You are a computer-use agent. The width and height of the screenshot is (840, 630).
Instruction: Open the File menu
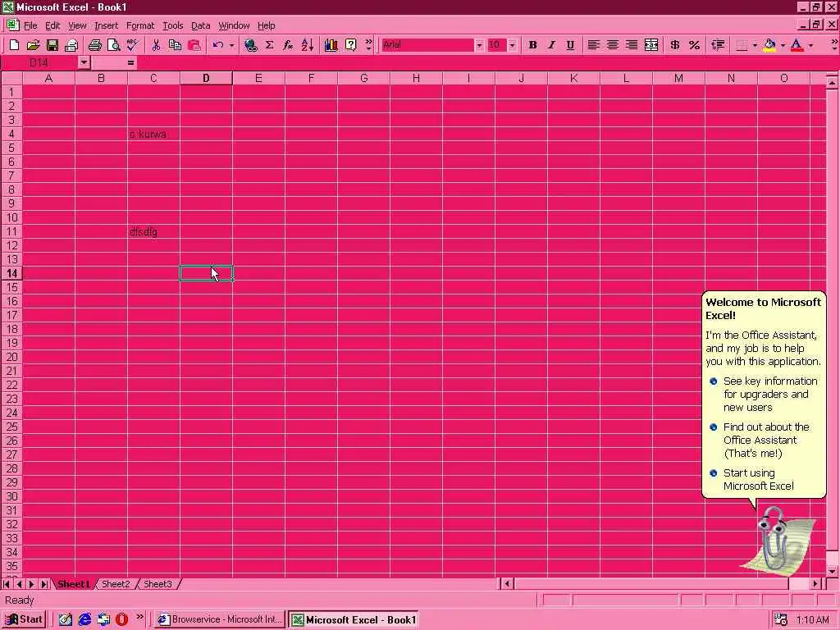click(x=30, y=25)
